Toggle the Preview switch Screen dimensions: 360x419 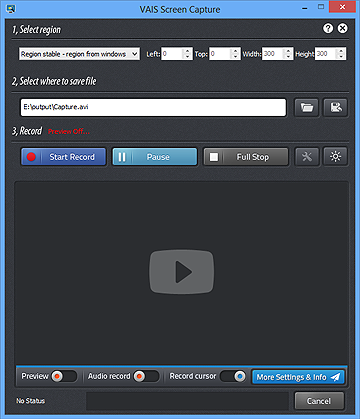(64, 376)
